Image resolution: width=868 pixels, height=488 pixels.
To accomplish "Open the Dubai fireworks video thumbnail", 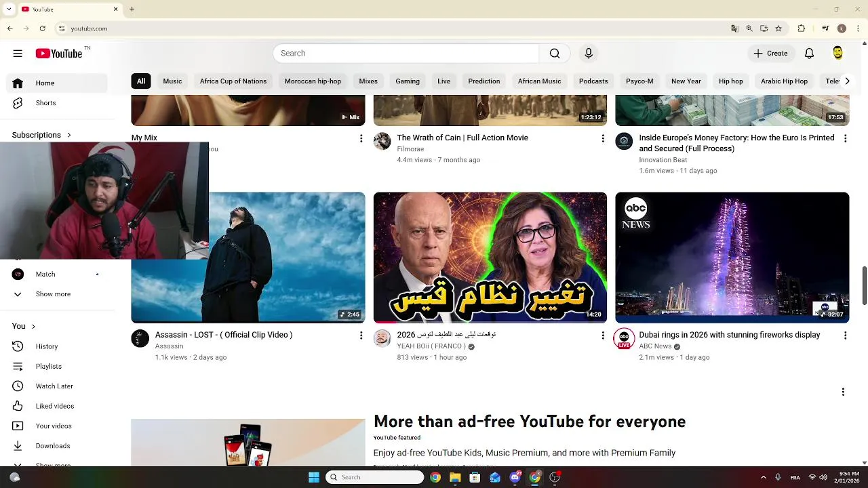I will (x=732, y=258).
